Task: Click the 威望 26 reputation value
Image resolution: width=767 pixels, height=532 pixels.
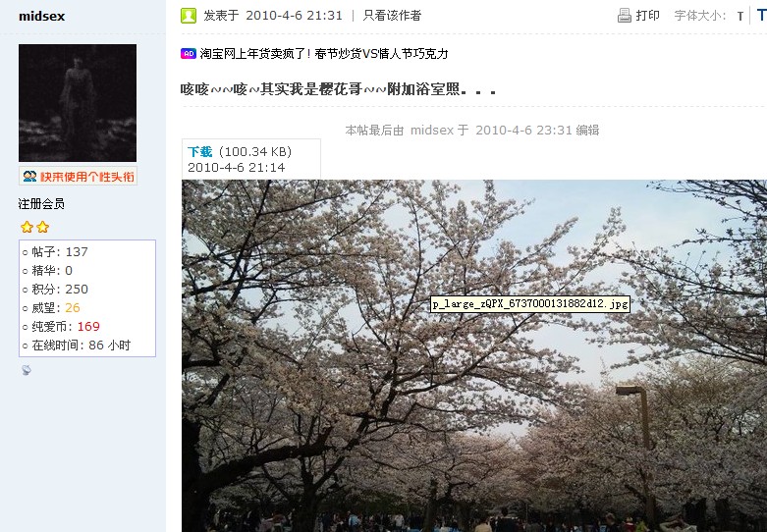Action: click(x=73, y=308)
